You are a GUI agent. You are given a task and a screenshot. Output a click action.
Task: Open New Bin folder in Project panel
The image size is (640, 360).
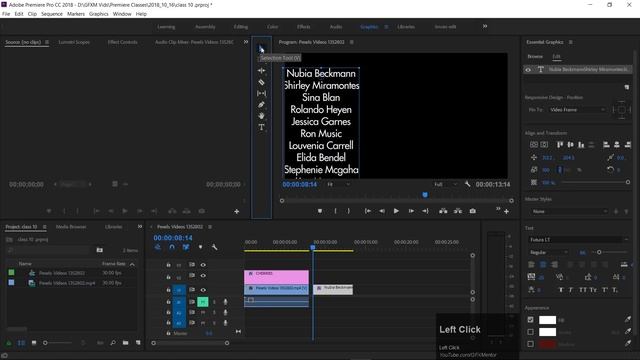point(125,343)
